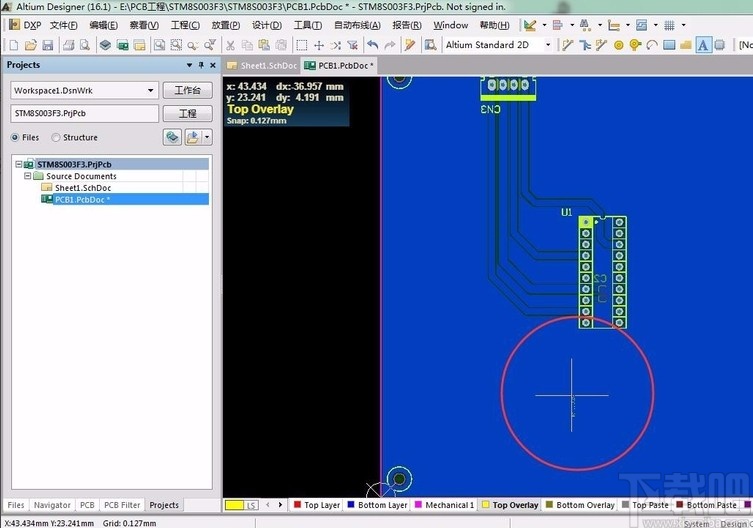Select the Files radio button
This screenshot has height=528, width=753.
16,138
